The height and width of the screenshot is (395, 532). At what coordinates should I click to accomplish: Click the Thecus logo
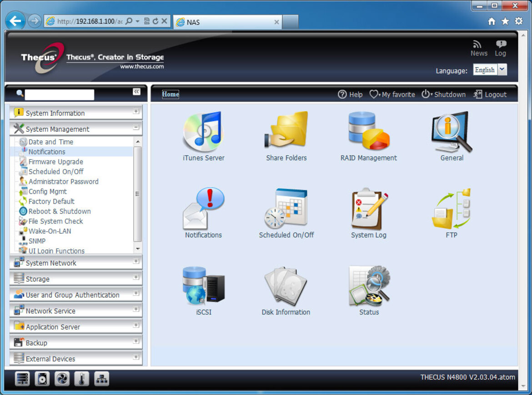tap(43, 58)
